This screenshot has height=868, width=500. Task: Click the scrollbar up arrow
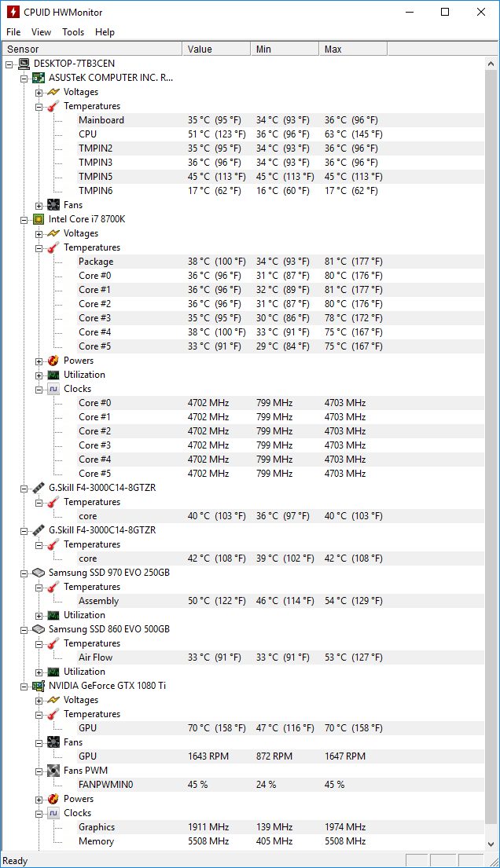[x=491, y=64]
